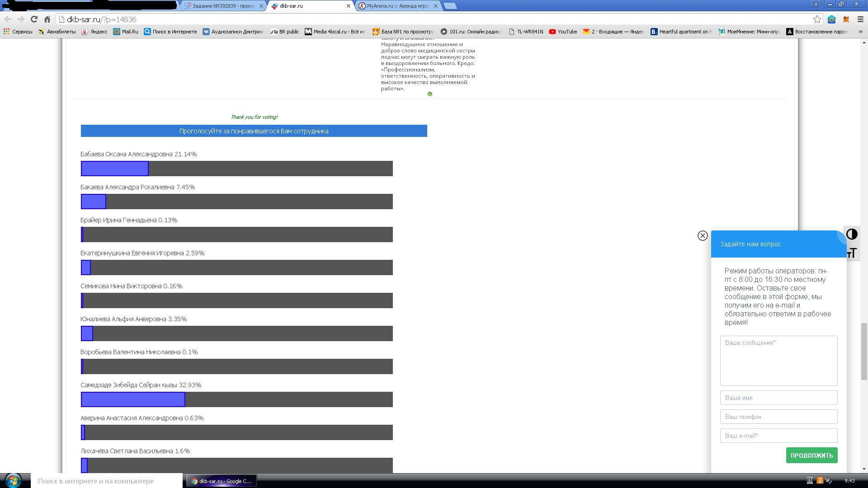Focus the Ваше имя input field

(x=778, y=398)
